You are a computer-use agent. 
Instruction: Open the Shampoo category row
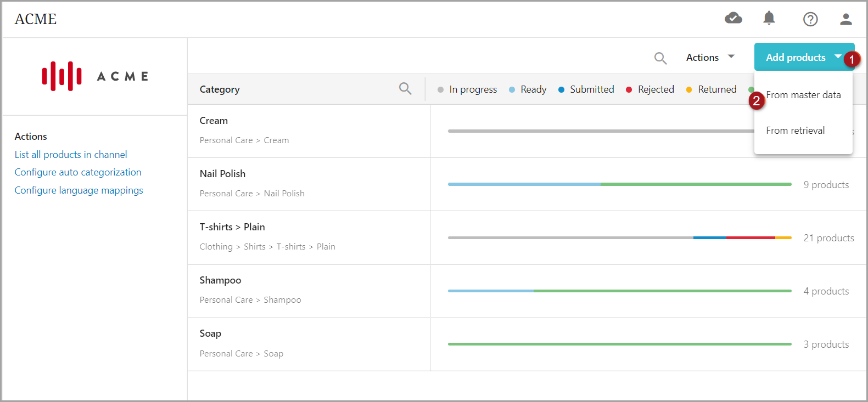click(x=220, y=280)
